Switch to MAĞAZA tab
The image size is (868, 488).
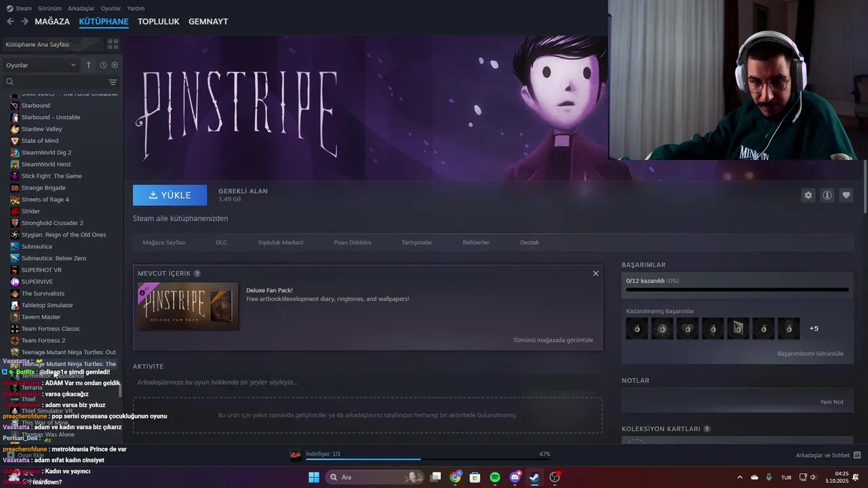(x=52, y=22)
